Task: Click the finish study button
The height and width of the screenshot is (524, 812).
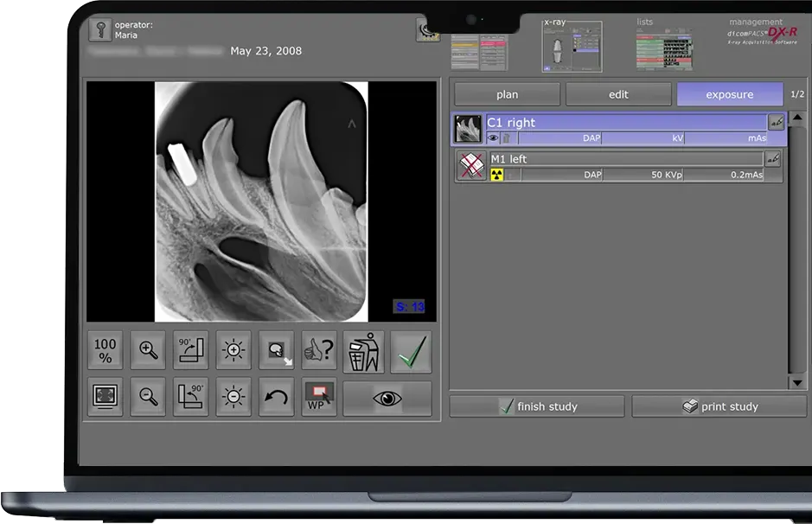Action: (537, 406)
